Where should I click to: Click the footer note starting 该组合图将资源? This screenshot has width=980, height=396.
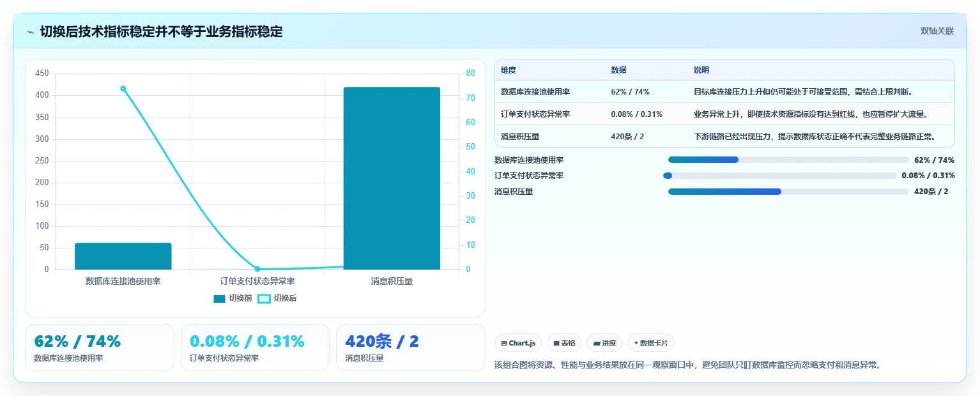(x=688, y=365)
